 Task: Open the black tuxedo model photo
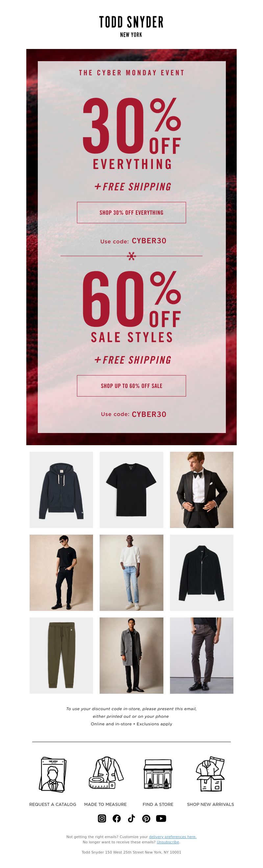pos(202,490)
